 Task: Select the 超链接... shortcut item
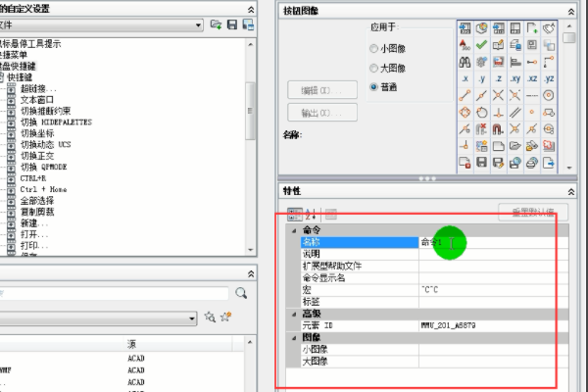pos(38,89)
